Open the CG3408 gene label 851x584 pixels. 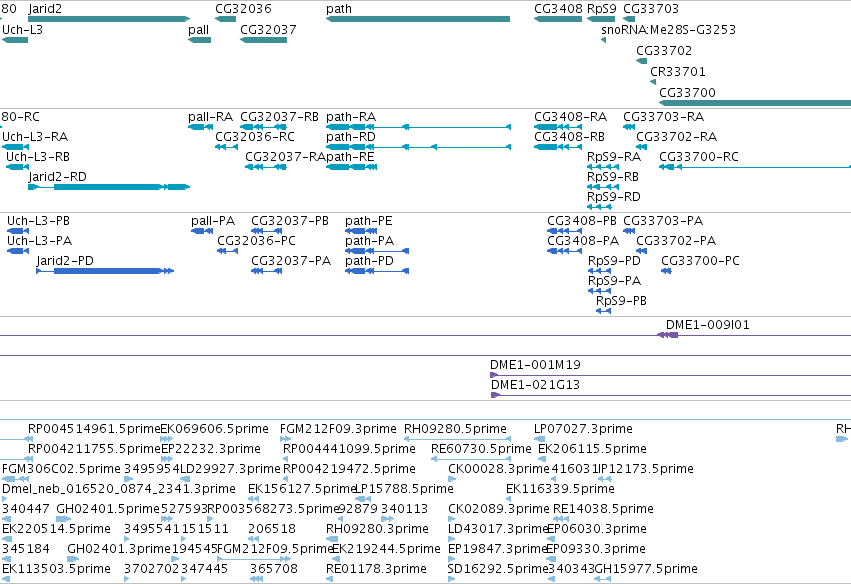point(558,9)
